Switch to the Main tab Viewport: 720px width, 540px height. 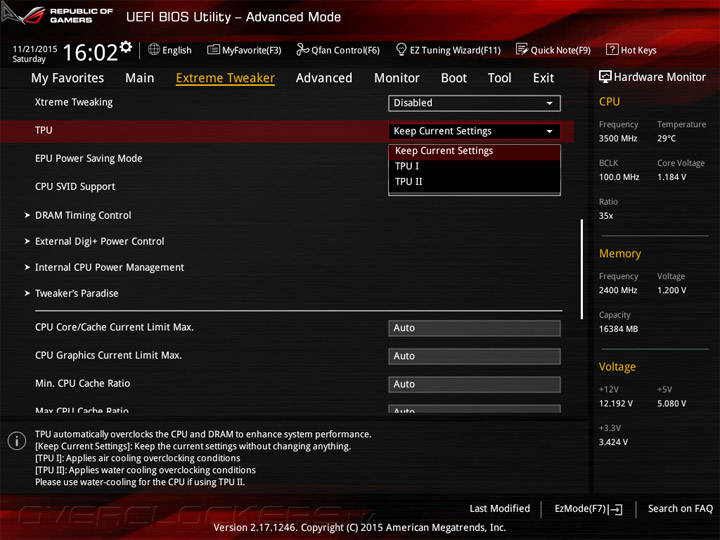click(x=140, y=78)
